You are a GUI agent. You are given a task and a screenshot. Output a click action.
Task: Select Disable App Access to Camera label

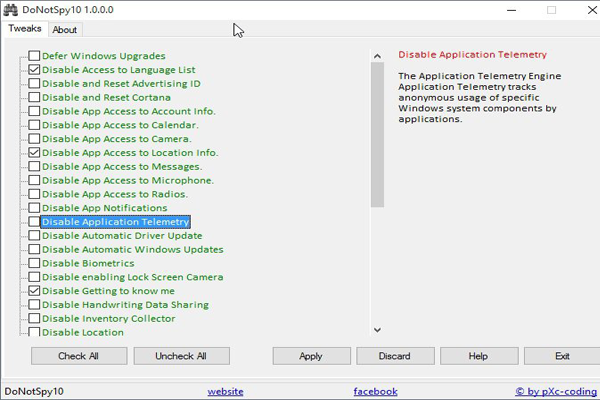117,139
